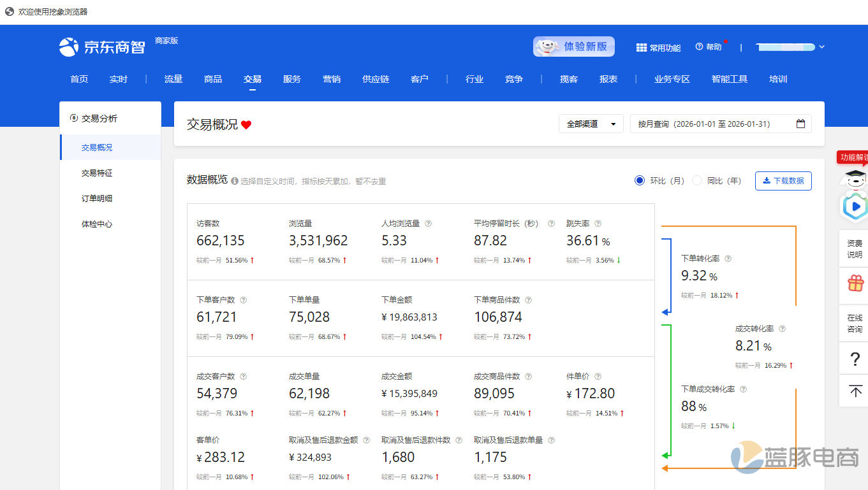Open the 按月查询 date range picker
Screen dimensions: 868x490
(x=721, y=124)
